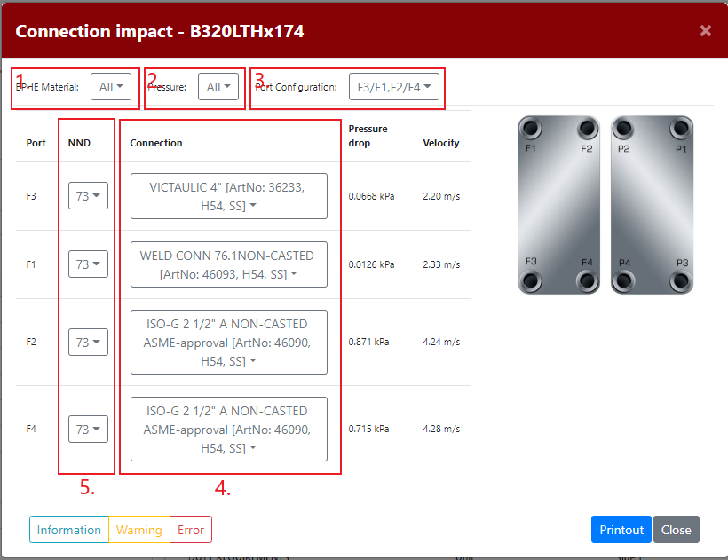Open the BPHE Material dropdown
Image resolution: width=728 pixels, height=560 pixels.
(111, 87)
